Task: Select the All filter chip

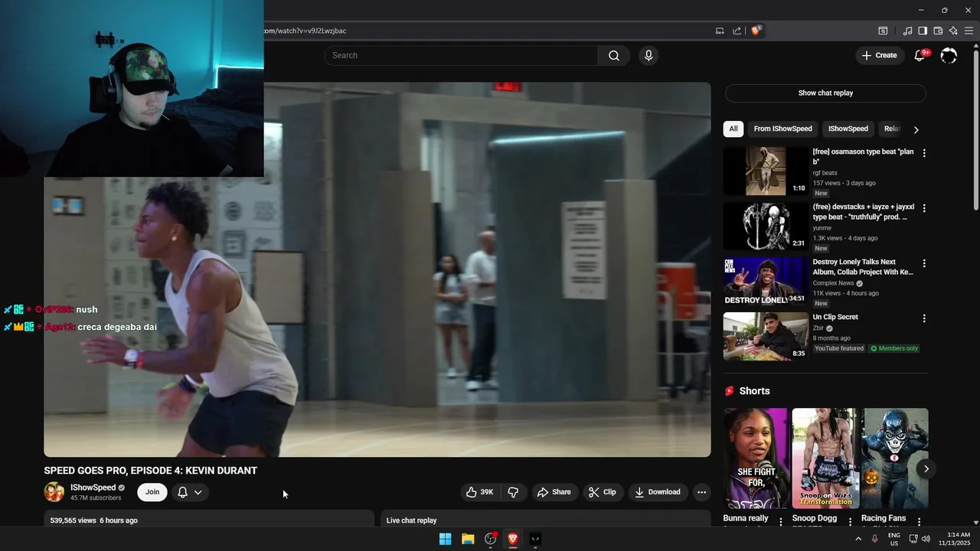Action: pyautogui.click(x=733, y=129)
